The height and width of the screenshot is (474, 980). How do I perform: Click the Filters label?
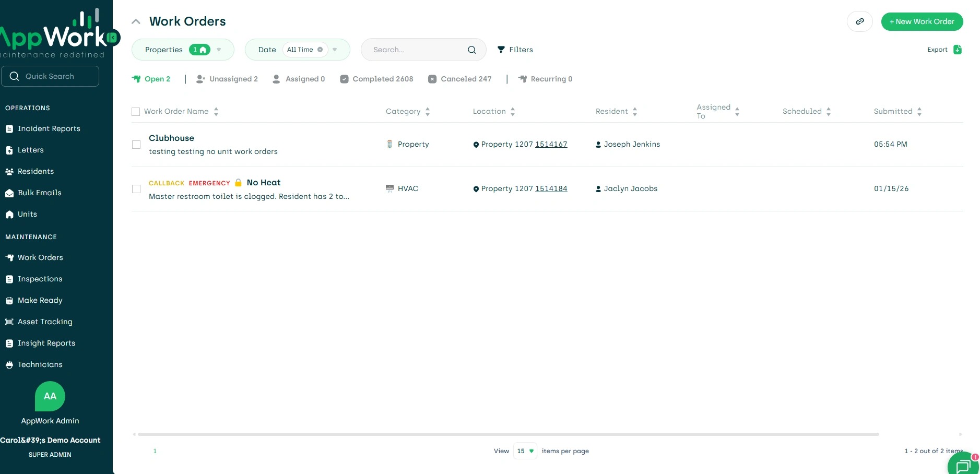(521, 50)
